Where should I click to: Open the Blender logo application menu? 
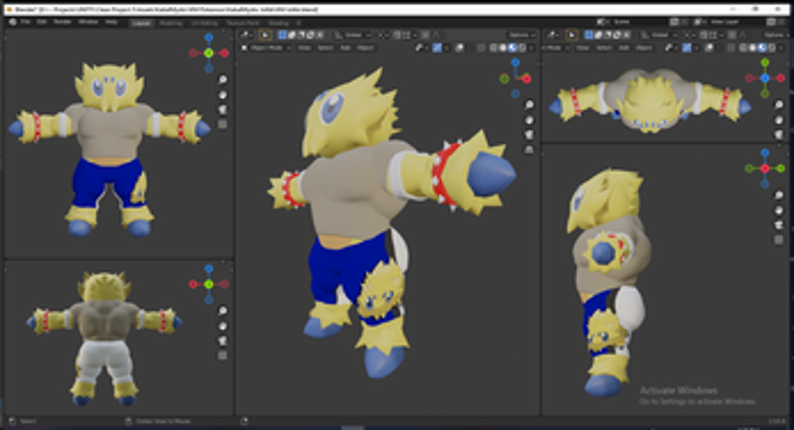click(x=13, y=22)
